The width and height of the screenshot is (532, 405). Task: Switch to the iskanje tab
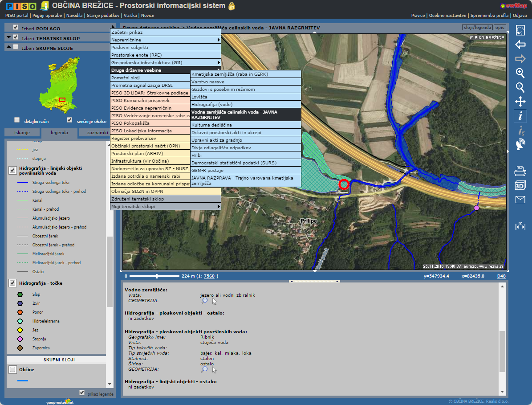(22, 133)
